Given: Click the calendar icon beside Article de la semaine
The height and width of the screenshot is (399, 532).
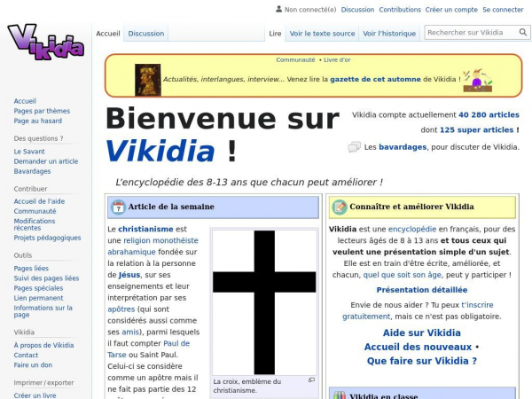Looking at the screenshot, I should [119, 207].
